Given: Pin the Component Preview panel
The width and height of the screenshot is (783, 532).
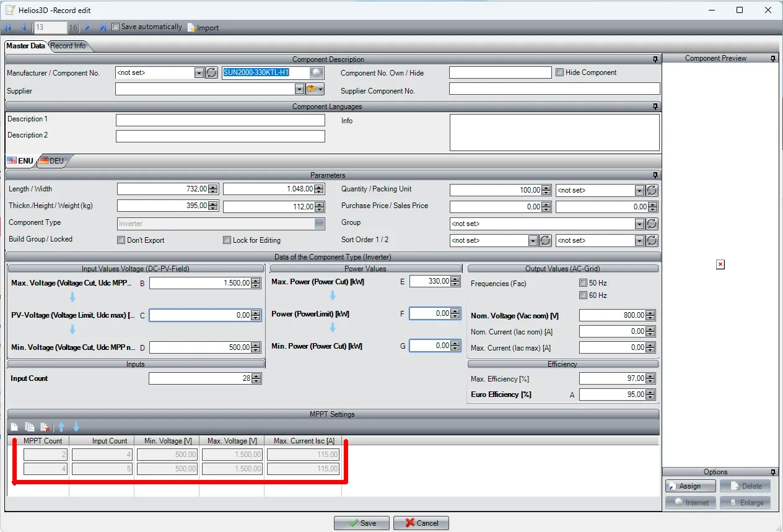Looking at the screenshot, I should tap(773, 58).
